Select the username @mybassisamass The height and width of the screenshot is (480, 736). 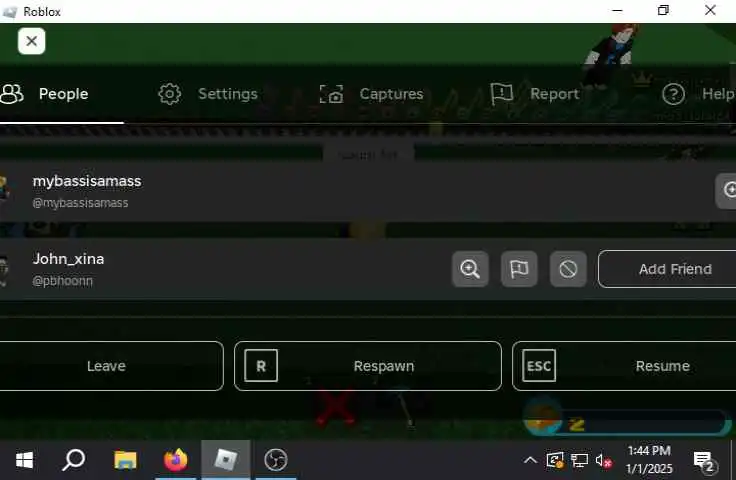[80, 203]
